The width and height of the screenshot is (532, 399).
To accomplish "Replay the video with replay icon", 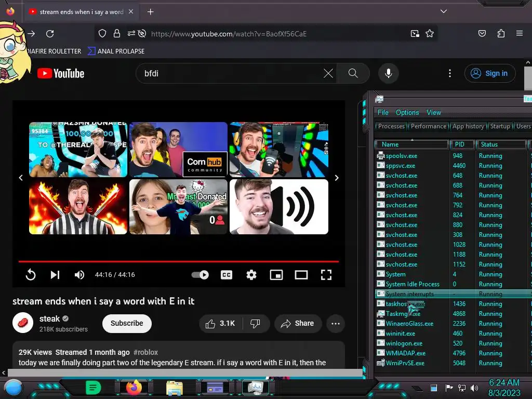I will pos(31,274).
